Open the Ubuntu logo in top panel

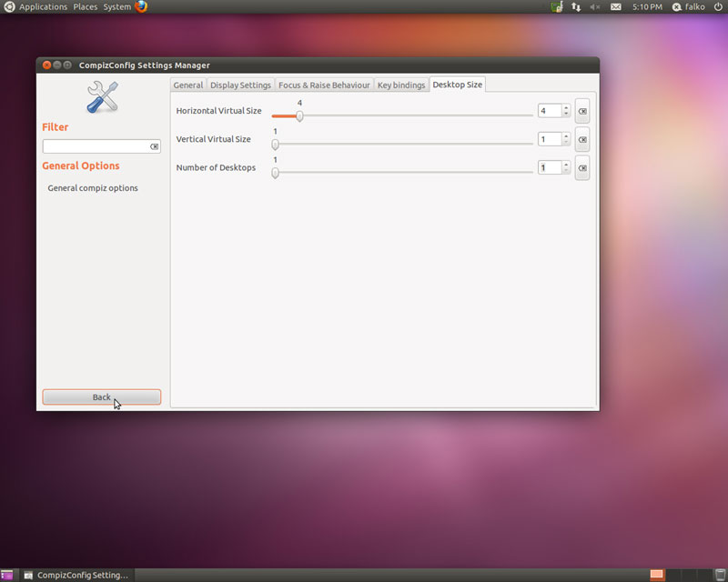coord(9,6)
